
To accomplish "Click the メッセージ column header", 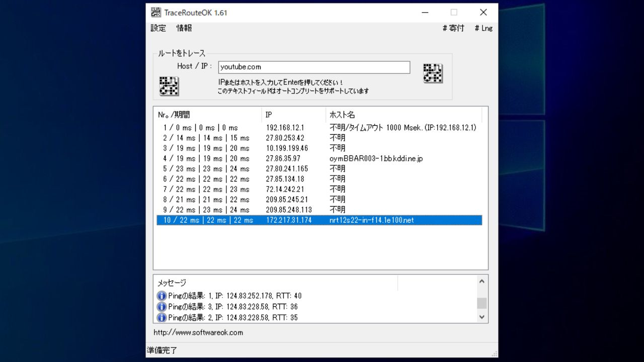I will coord(276,283).
